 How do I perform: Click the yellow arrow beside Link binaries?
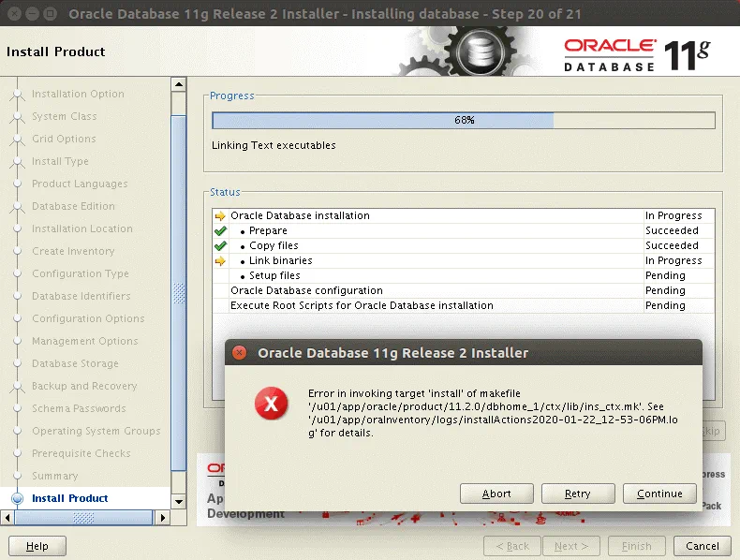(220, 260)
